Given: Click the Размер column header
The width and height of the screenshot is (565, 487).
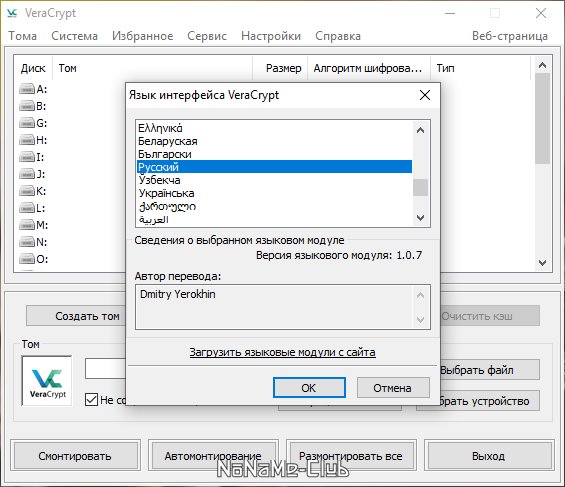Looking at the screenshot, I should (x=280, y=68).
